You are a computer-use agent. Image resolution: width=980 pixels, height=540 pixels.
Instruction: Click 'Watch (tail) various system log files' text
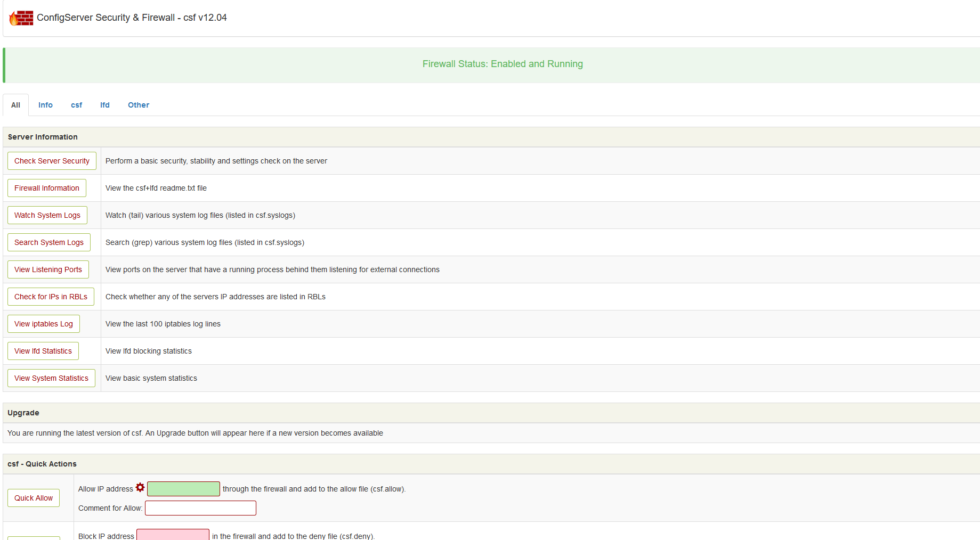click(200, 215)
